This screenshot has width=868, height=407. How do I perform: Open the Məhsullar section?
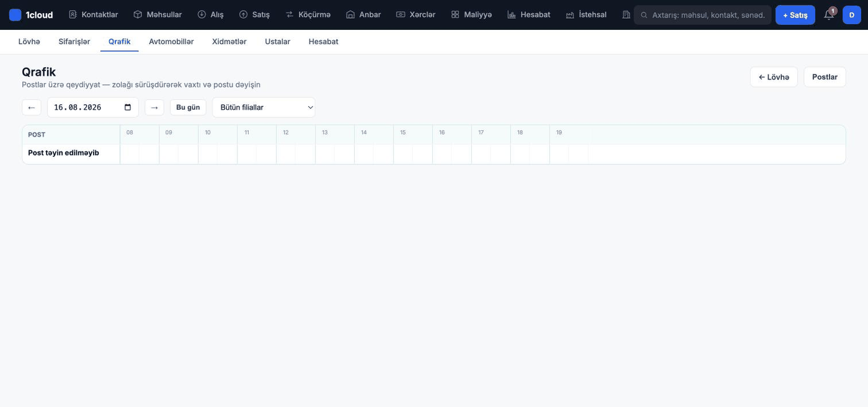(157, 14)
